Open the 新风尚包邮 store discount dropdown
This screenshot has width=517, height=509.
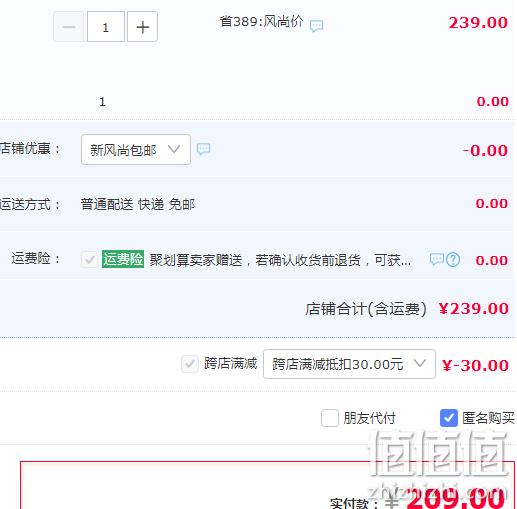click(136, 149)
